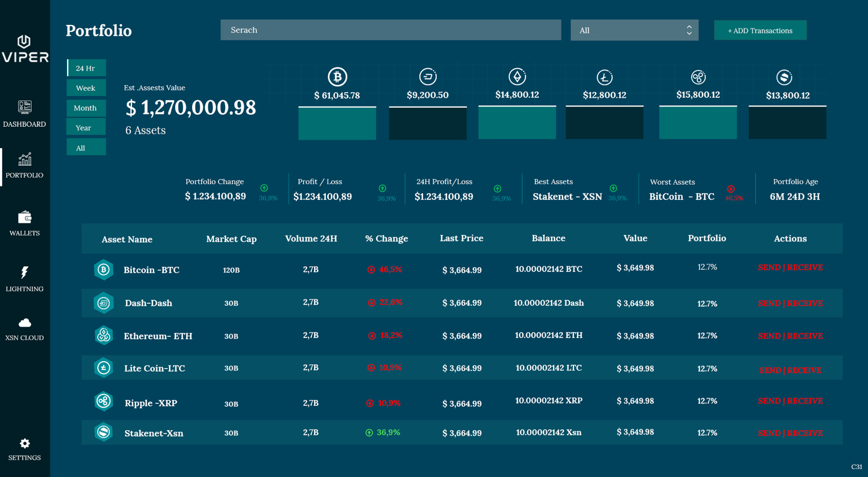Click the 10.00002142 XRP balance
Viewport: 868px width, 477px height.
[x=549, y=401]
